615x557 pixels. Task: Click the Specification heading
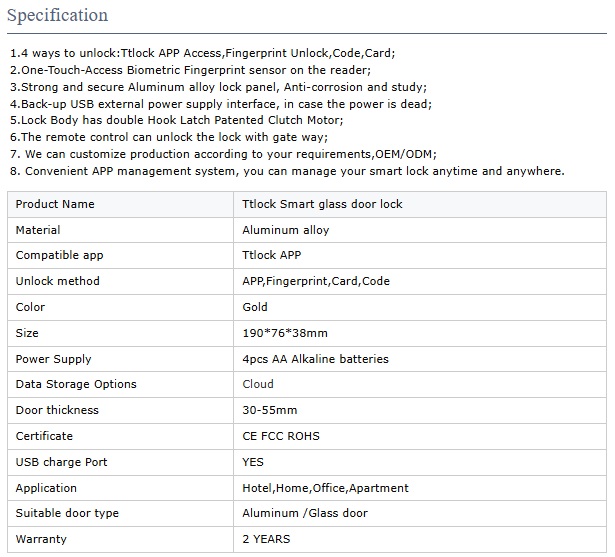point(57,16)
